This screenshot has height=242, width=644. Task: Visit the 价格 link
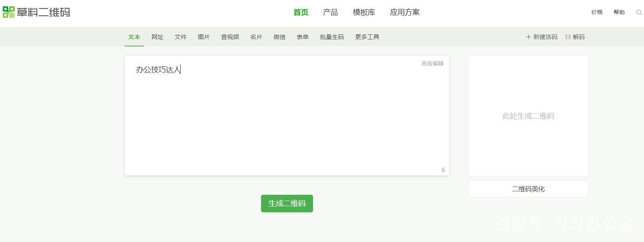coord(597,12)
